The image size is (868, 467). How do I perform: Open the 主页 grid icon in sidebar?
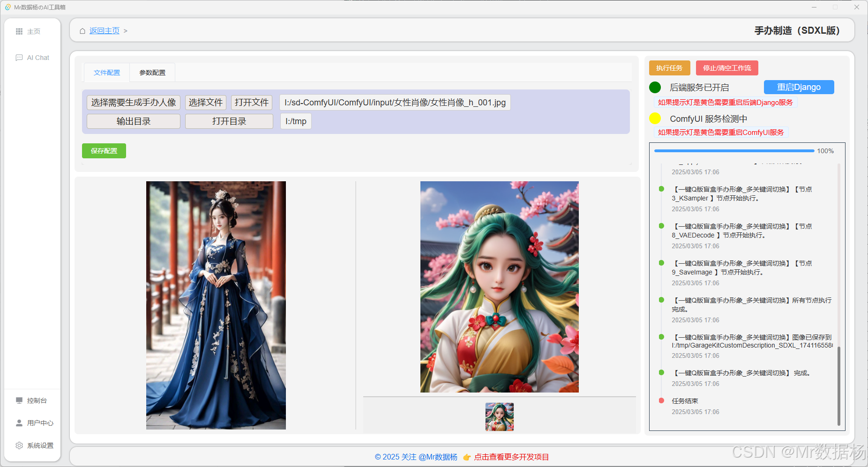point(19,31)
